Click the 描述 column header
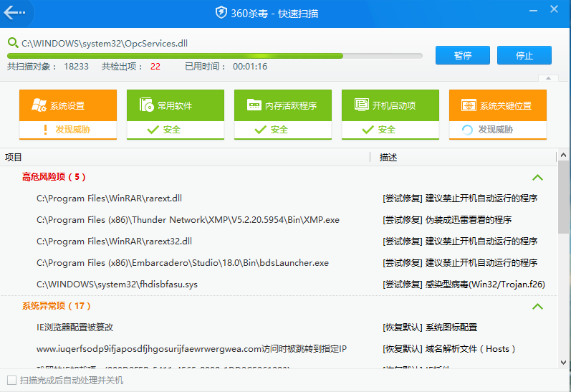 click(x=388, y=157)
